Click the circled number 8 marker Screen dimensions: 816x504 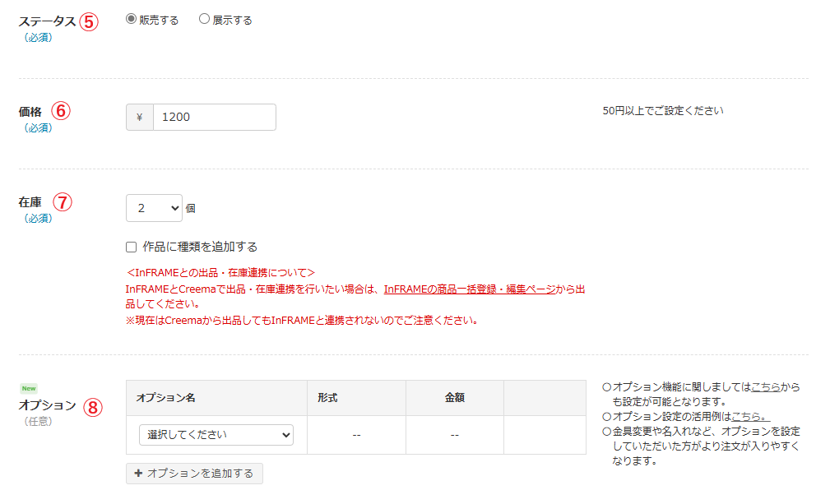pyautogui.click(x=94, y=406)
